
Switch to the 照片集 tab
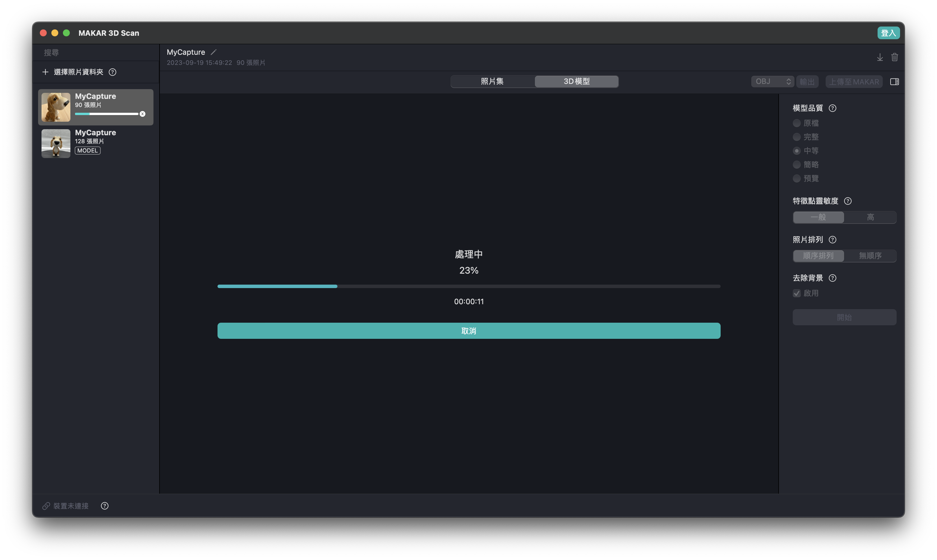tap(492, 82)
